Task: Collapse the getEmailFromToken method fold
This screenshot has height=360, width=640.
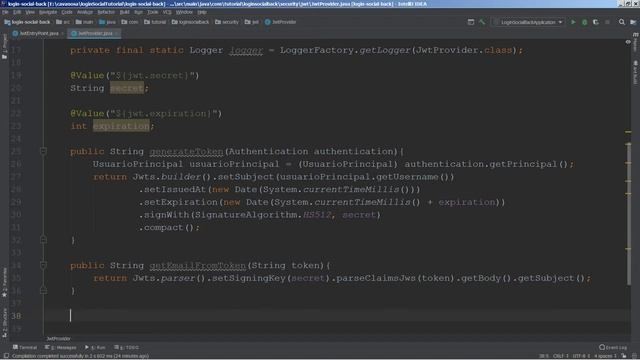Action: [43, 265]
